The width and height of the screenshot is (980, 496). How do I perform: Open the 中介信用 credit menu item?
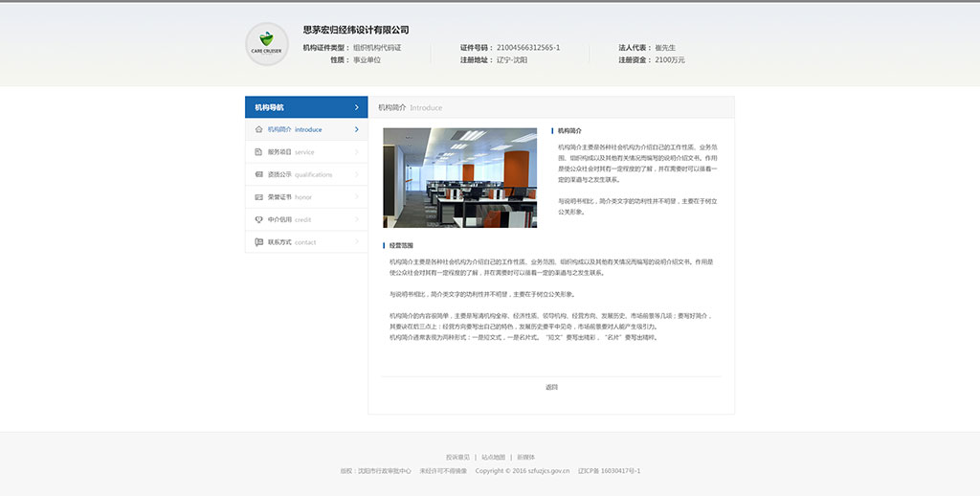coord(289,219)
